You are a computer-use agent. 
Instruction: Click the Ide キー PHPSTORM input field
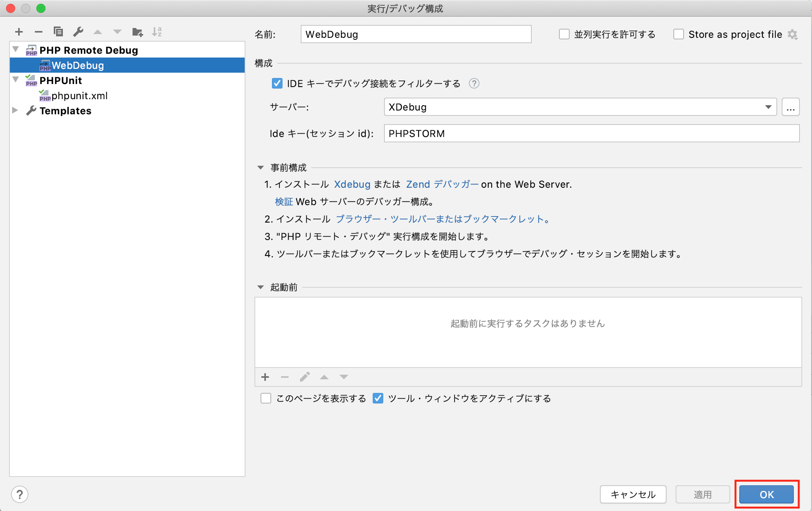pos(592,133)
